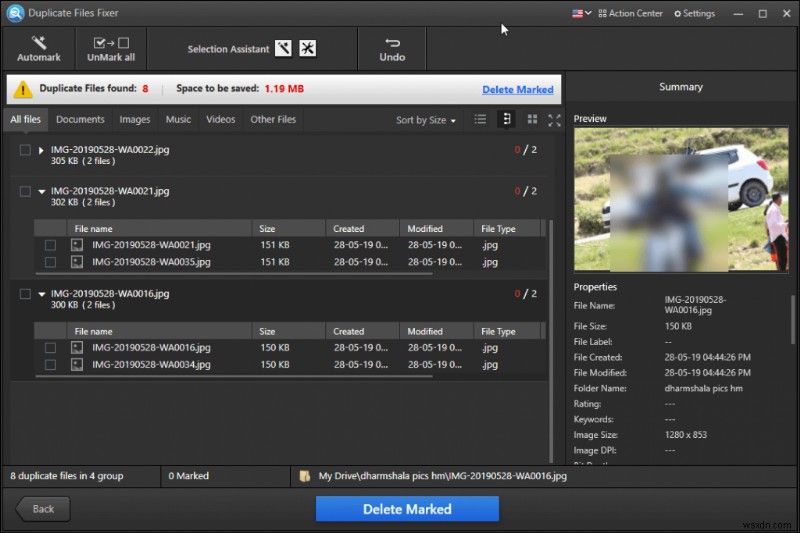
Task: Click the UnMark all icon
Action: click(111, 43)
